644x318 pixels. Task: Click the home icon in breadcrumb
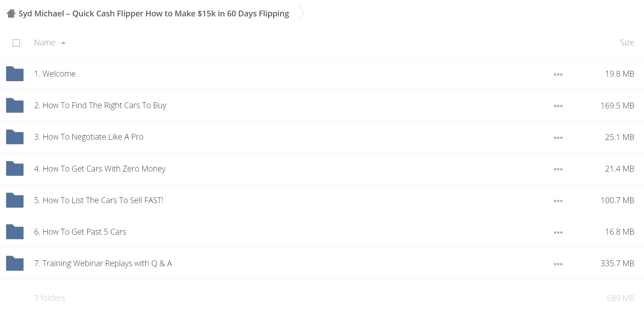tap(11, 14)
